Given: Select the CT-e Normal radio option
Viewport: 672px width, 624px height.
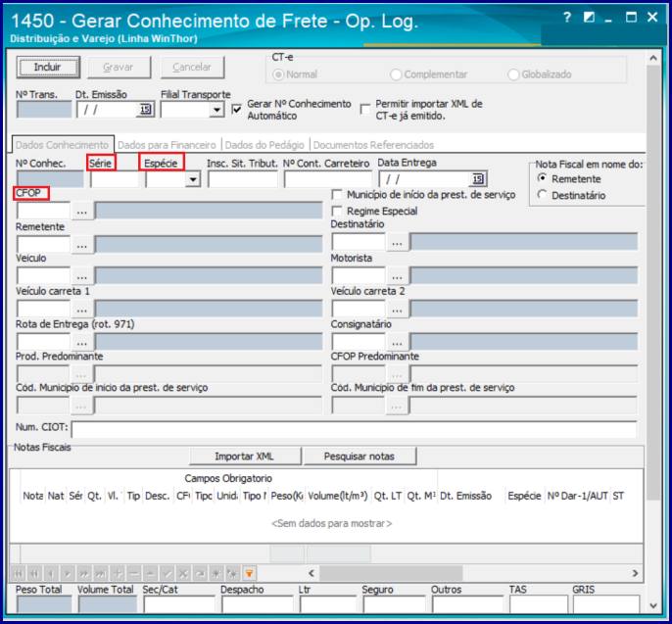Looking at the screenshot, I should (x=278, y=74).
